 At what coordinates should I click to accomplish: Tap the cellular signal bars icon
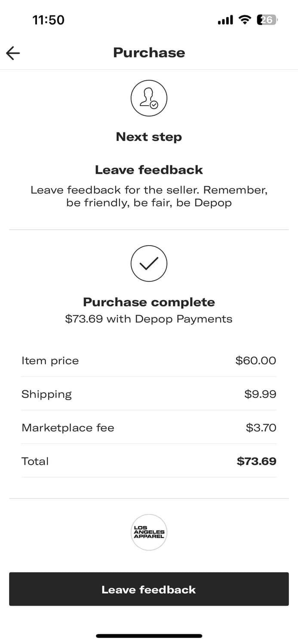[x=225, y=20]
